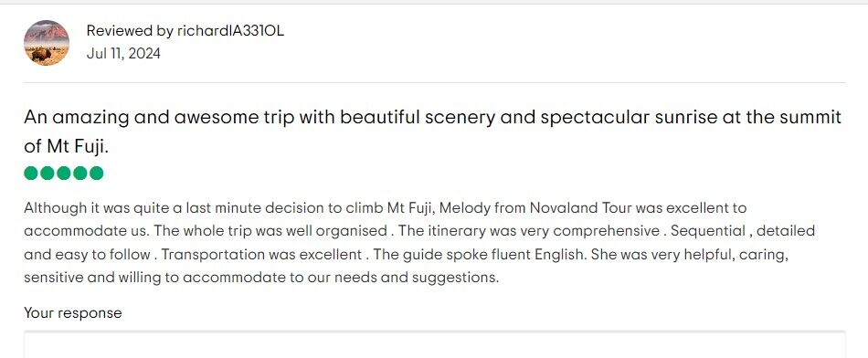The width and height of the screenshot is (868, 358).
Task: Click the phrase 'fluent English' in the review
Action: click(x=537, y=255)
